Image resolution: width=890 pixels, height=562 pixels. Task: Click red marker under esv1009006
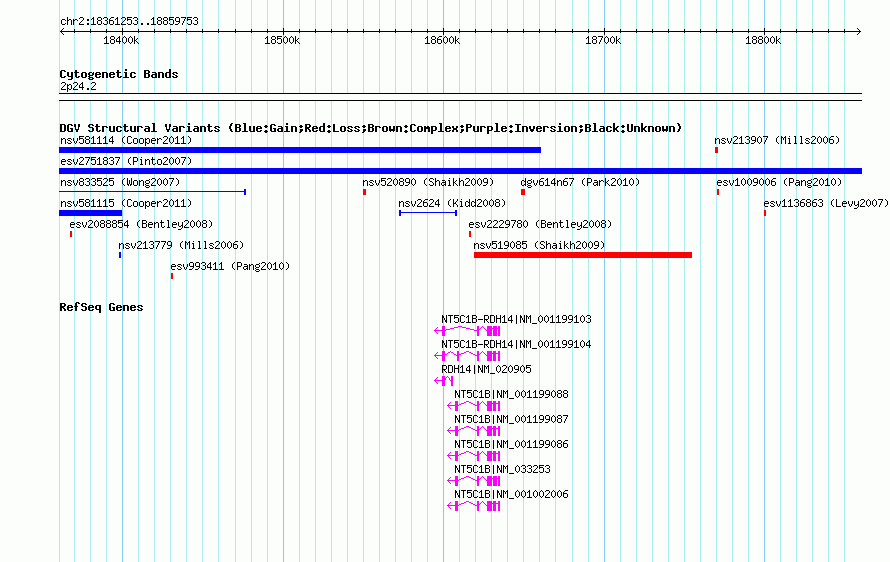pos(718,192)
